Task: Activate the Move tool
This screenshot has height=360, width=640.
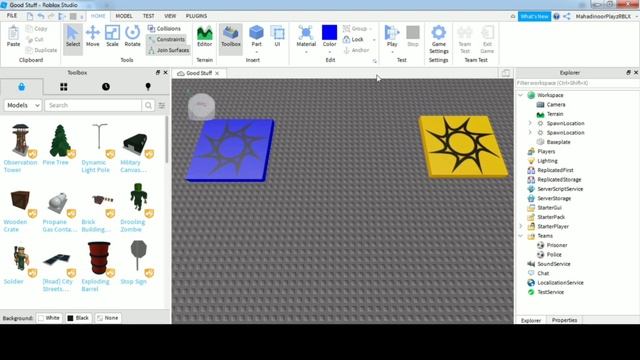Action: 93,36
